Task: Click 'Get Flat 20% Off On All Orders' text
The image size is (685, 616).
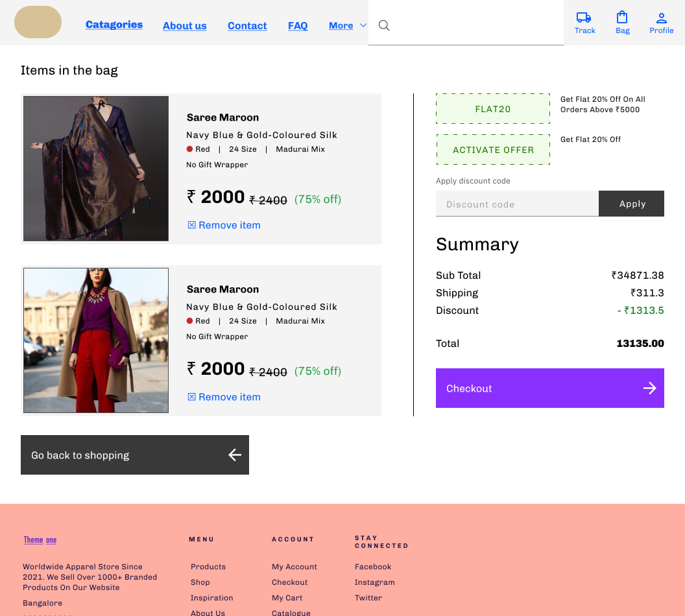Action: (x=603, y=104)
